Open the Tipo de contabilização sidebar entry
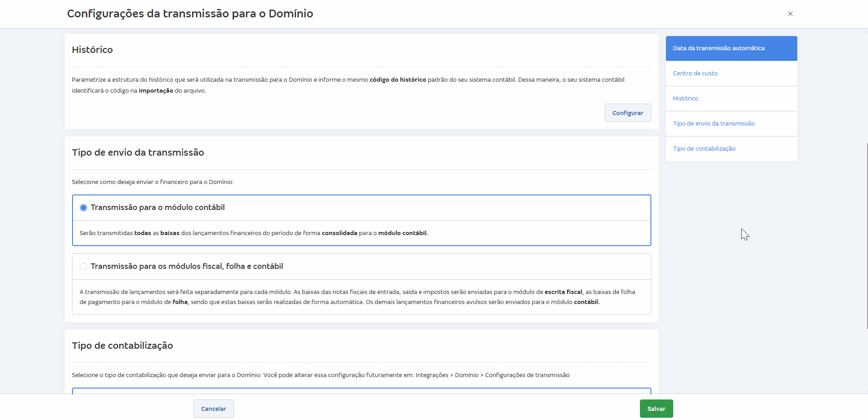This screenshot has height=420, width=868. [x=704, y=148]
